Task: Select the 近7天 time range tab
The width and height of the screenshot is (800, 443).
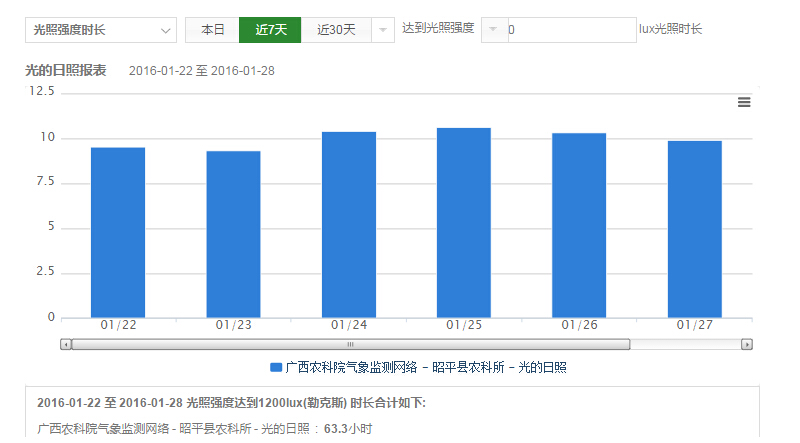Action: pos(270,30)
